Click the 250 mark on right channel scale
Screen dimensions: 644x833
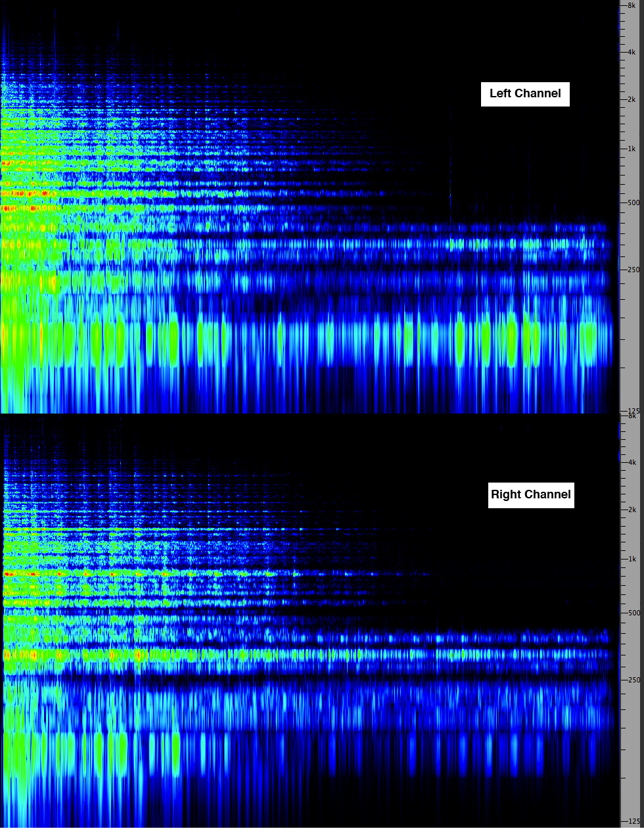coord(631,680)
